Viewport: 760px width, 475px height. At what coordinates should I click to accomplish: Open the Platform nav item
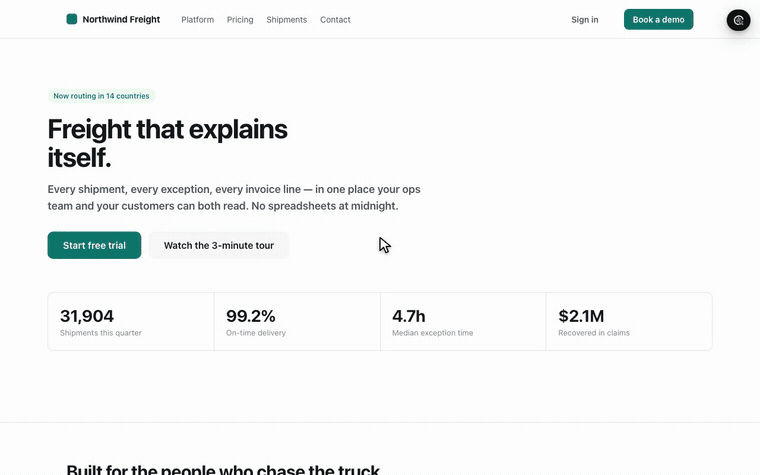tap(197, 20)
